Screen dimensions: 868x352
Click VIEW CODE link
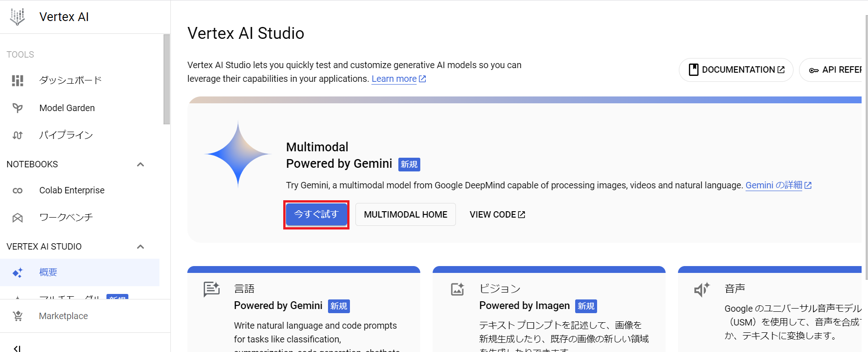point(498,214)
